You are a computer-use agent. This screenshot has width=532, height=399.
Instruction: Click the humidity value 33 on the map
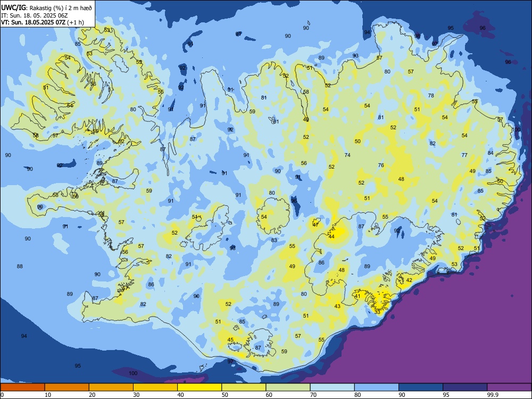377,312
